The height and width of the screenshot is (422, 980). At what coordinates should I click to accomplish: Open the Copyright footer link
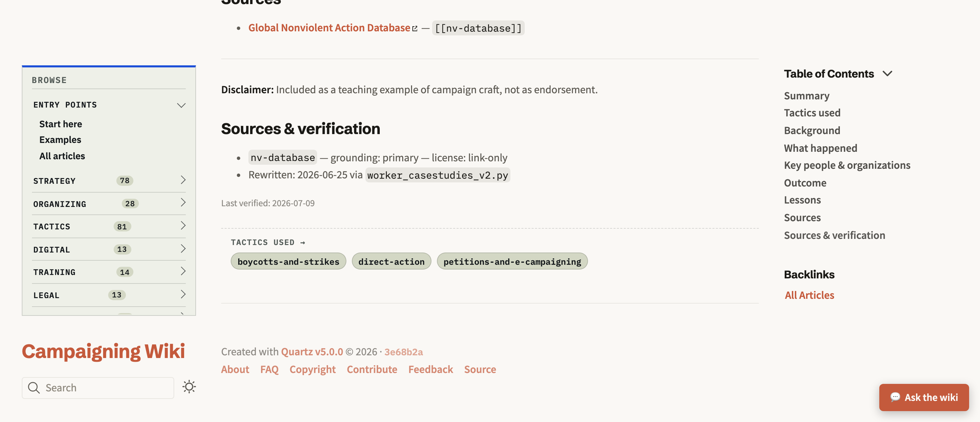pos(312,369)
